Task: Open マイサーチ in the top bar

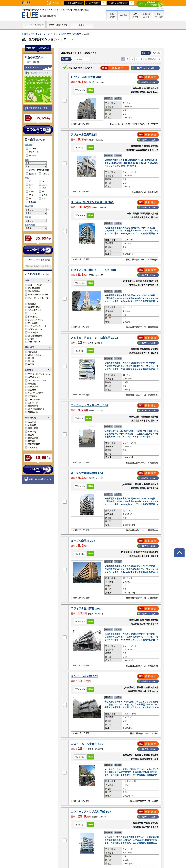Action: pyautogui.click(x=55, y=3)
